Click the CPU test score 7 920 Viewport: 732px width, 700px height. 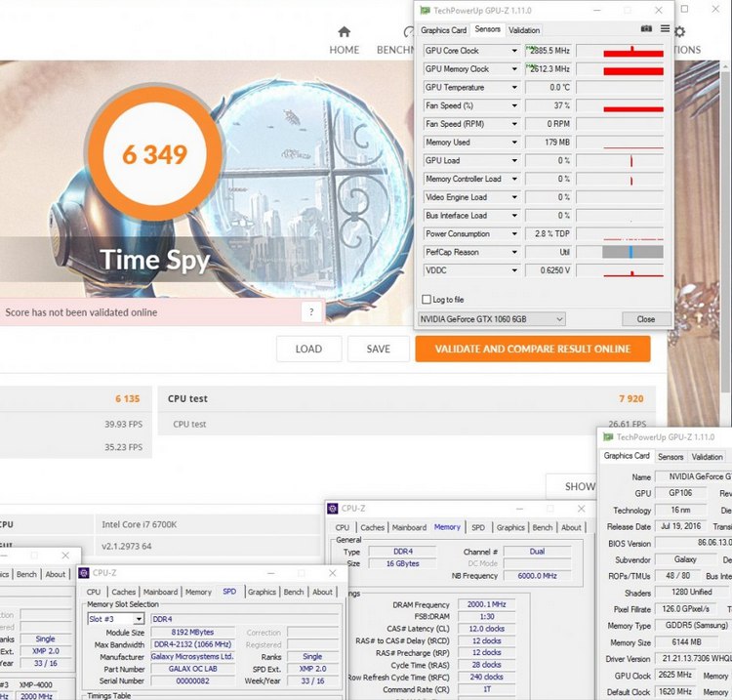click(x=630, y=398)
